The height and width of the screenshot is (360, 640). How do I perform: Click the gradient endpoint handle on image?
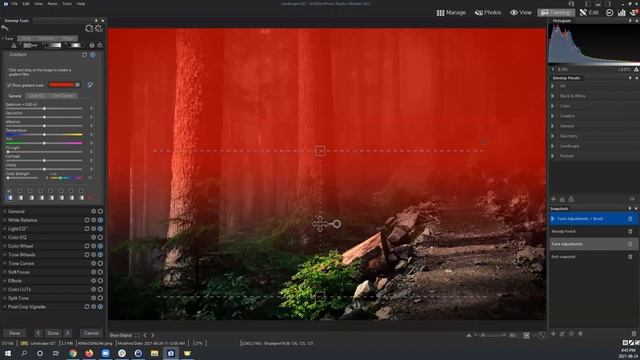337,224
